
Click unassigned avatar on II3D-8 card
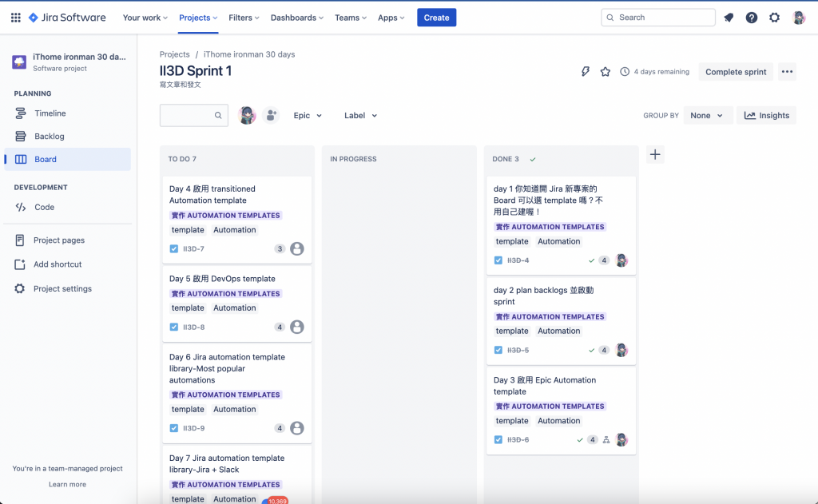pyautogui.click(x=297, y=327)
